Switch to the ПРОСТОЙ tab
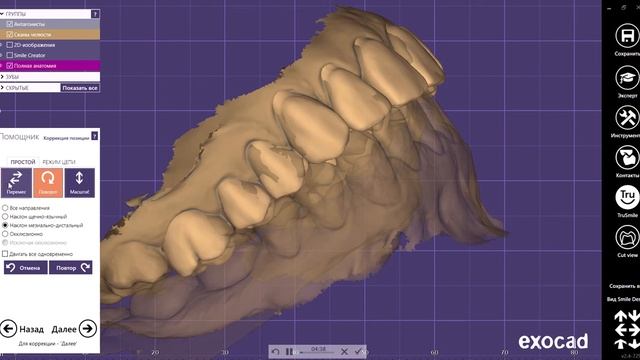The height and width of the screenshot is (360, 640). pyautogui.click(x=23, y=162)
